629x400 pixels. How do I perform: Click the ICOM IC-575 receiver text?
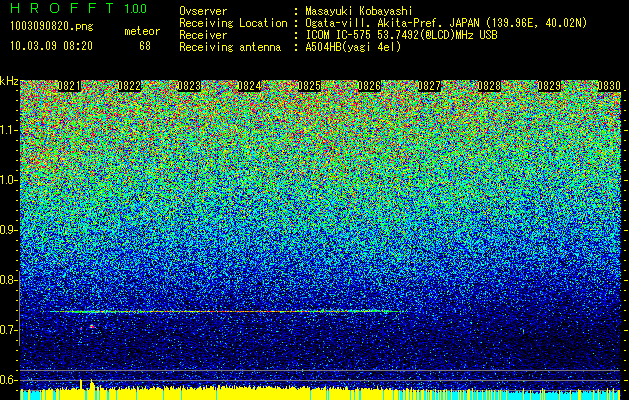(401, 35)
